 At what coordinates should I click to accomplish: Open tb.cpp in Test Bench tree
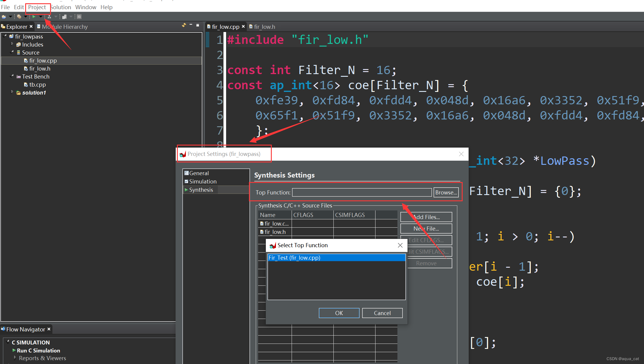[x=37, y=84]
